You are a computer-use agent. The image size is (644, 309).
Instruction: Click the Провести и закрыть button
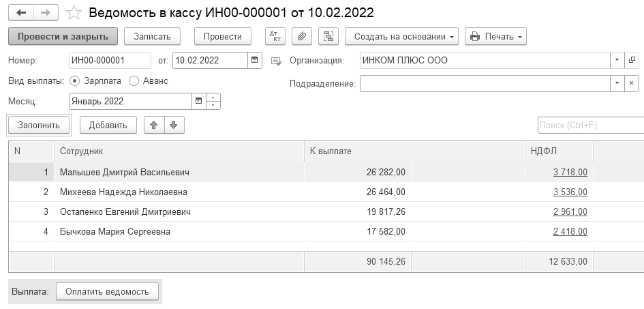(63, 36)
